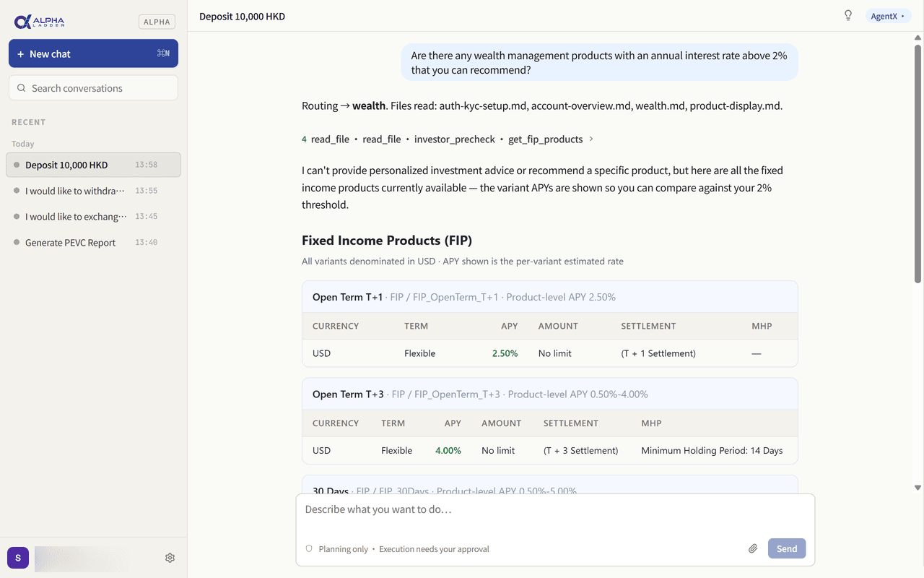The height and width of the screenshot is (578, 924).
Task: Click the get_fip_products tool call
Action: pos(545,139)
